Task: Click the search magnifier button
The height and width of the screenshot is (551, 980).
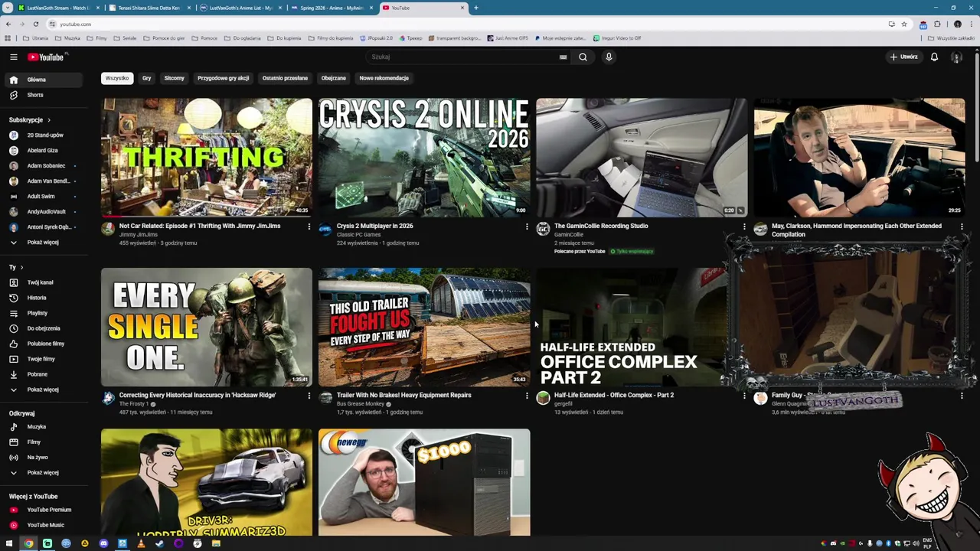Action: 583,57
